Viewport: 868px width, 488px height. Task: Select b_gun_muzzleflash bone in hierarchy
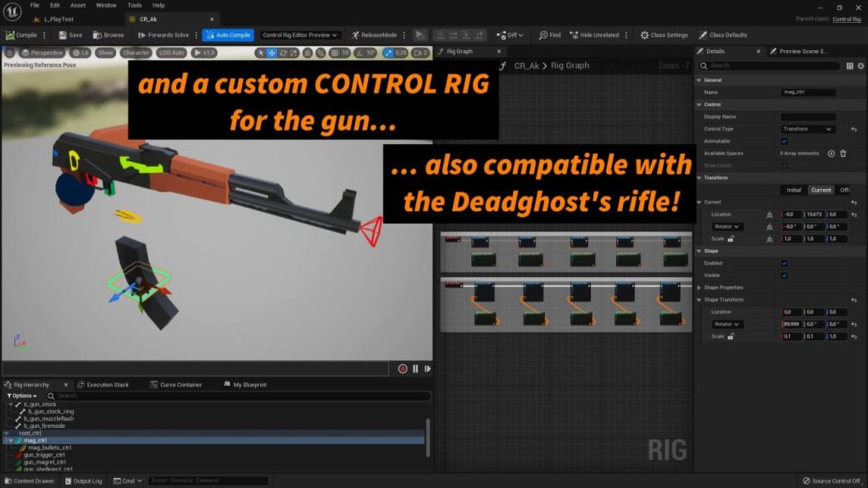coord(48,419)
